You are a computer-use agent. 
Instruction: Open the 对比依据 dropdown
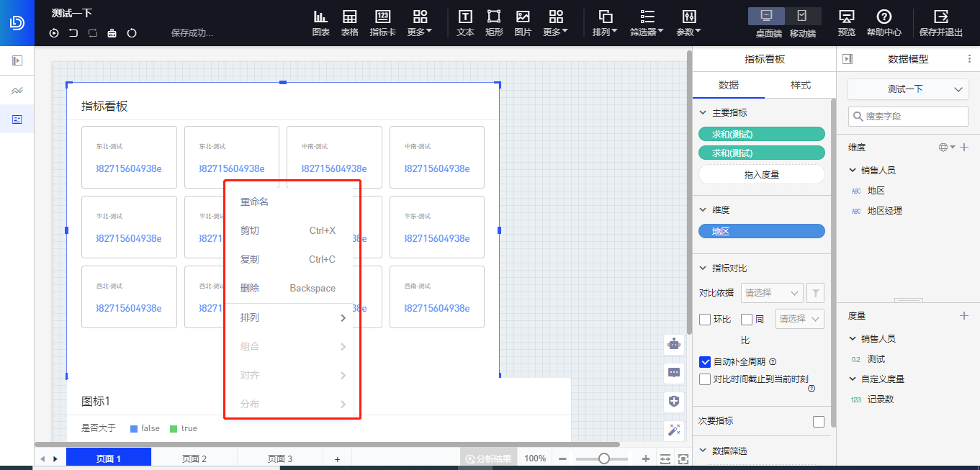[773, 293]
